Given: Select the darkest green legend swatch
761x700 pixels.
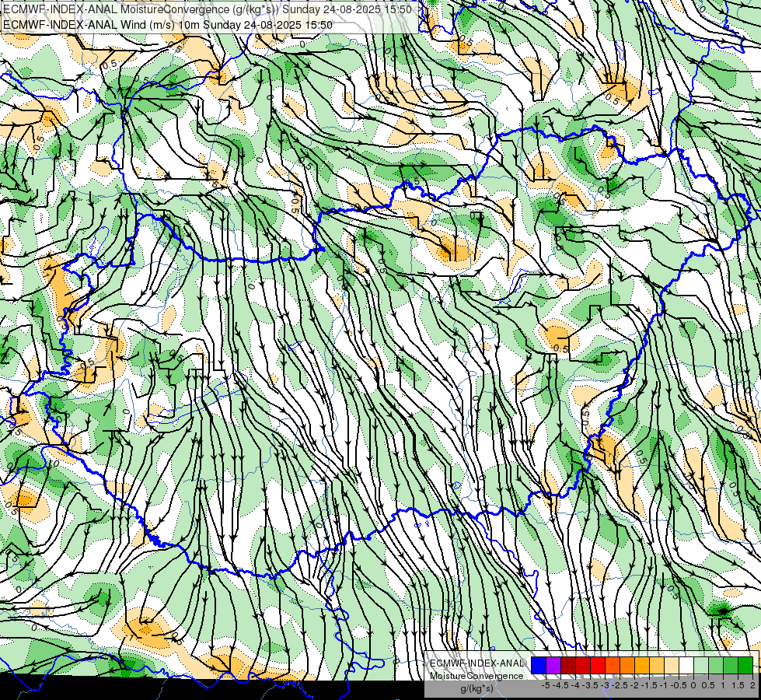Looking at the screenshot, I should click(745, 665).
